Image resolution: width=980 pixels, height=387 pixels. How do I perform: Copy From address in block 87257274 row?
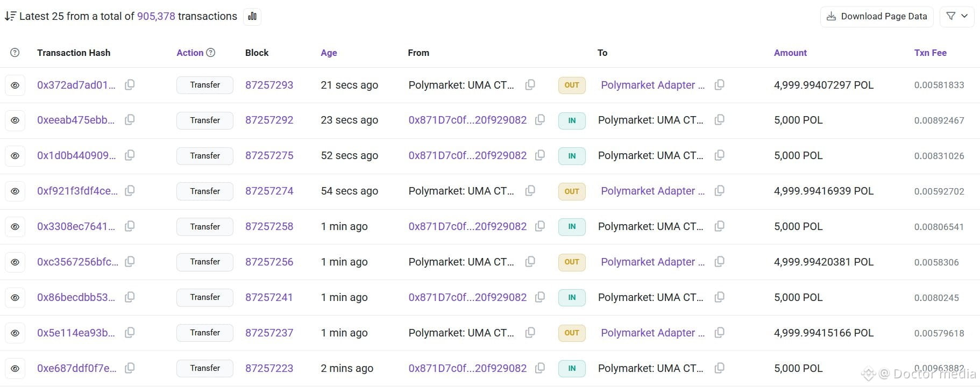click(530, 191)
